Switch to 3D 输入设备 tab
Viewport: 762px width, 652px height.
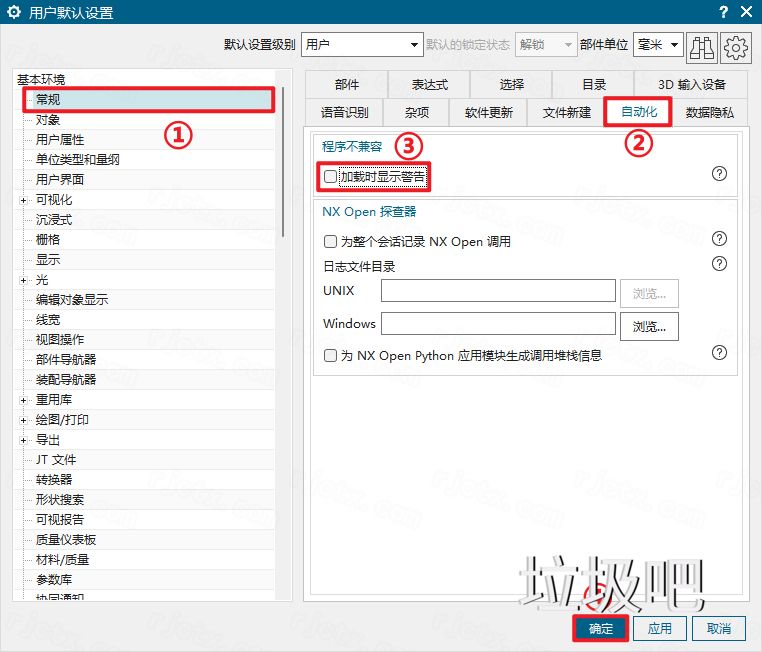(x=692, y=85)
